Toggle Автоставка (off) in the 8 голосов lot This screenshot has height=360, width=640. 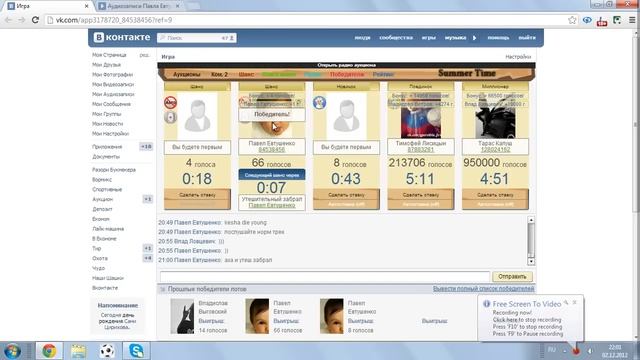[x=346, y=204]
